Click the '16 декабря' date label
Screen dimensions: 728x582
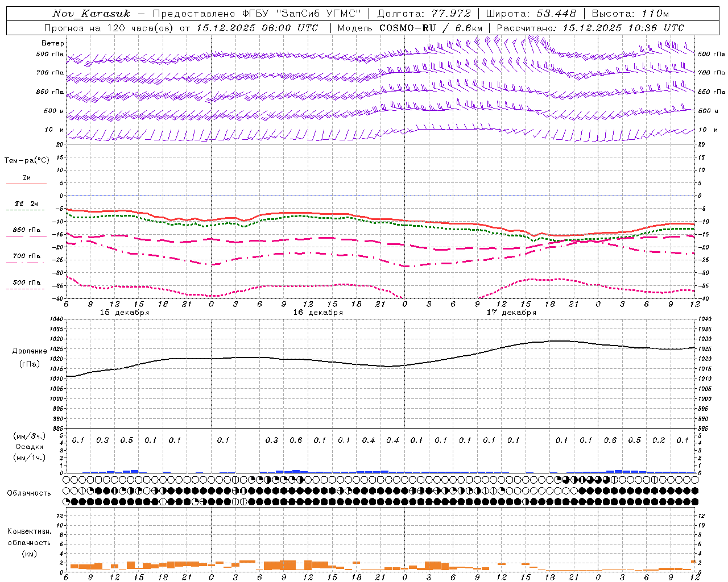(x=318, y=313)
